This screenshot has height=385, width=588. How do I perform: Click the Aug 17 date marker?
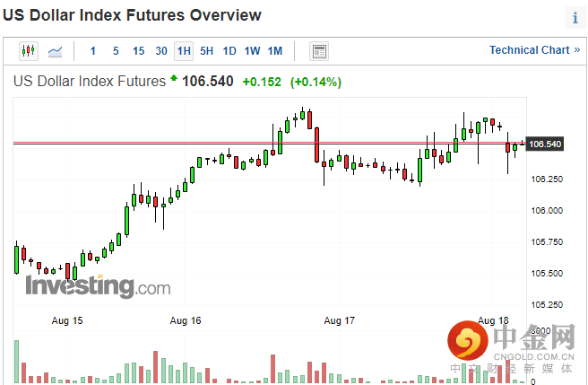pos(339,320)
